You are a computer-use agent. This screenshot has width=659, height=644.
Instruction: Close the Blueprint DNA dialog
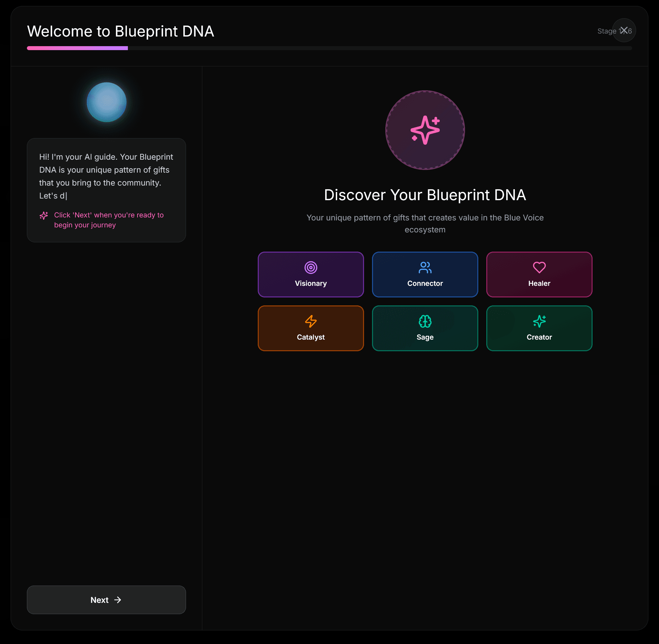pyautogui.click(x=624, y=31)
